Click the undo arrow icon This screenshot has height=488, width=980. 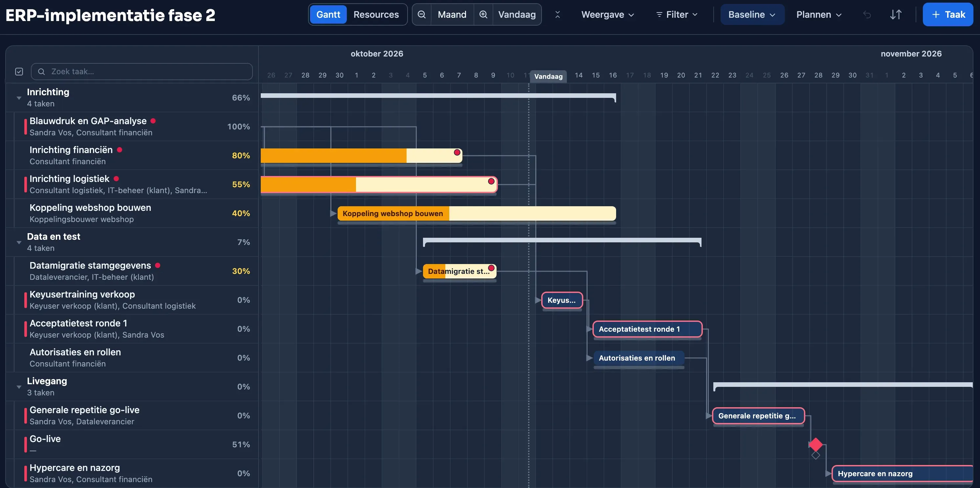pyautogui.click(x=867, y=14)
